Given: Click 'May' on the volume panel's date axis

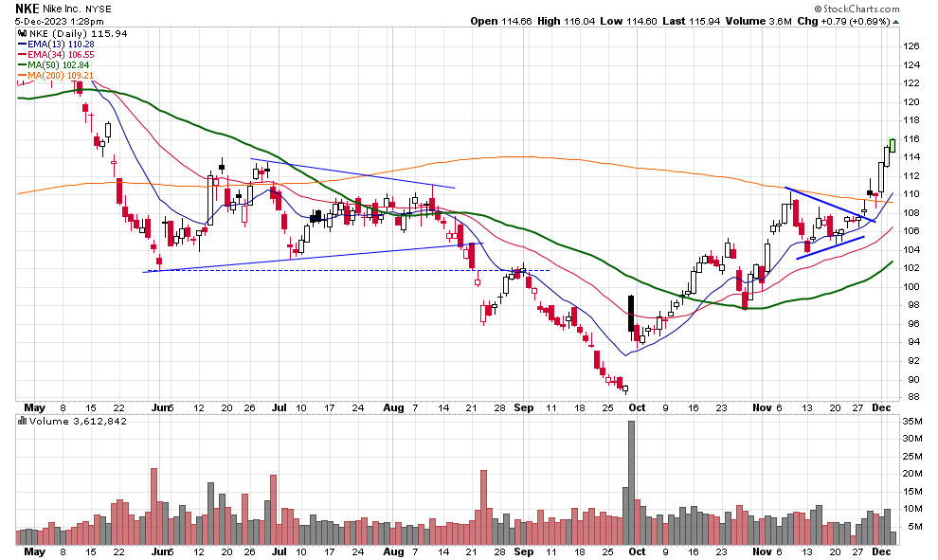Looking at the screenshot, I should pos(34,551).
